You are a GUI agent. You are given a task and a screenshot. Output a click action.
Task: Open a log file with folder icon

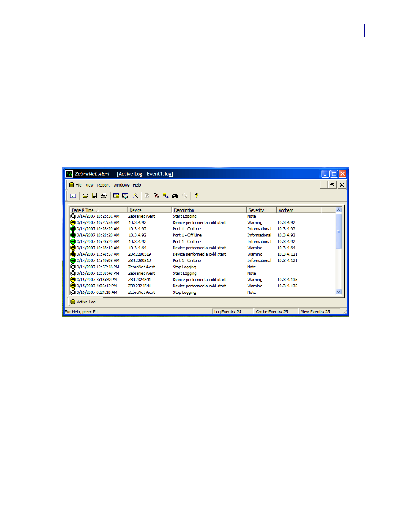[x=85, y=196]
